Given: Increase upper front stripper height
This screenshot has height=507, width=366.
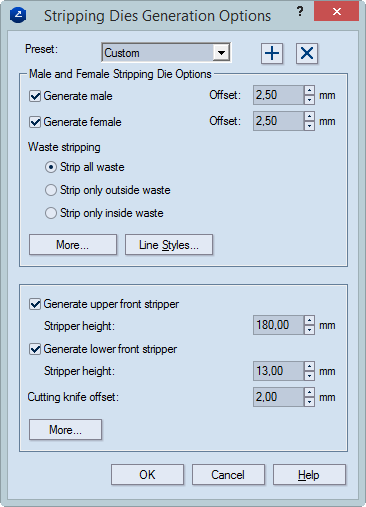Looking at the screenshot, I should point(310,320).
